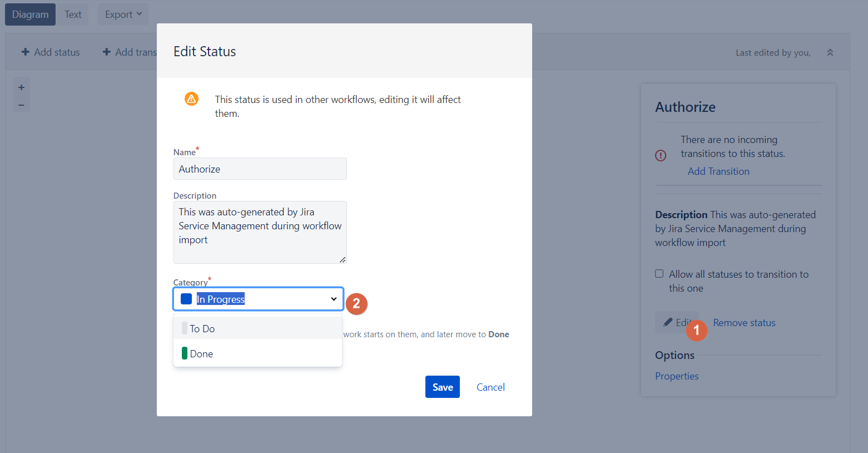This screenshot has height=453, width=868.
Task: Open the Category dropdown arrow
Action: (x=334, y=299)
